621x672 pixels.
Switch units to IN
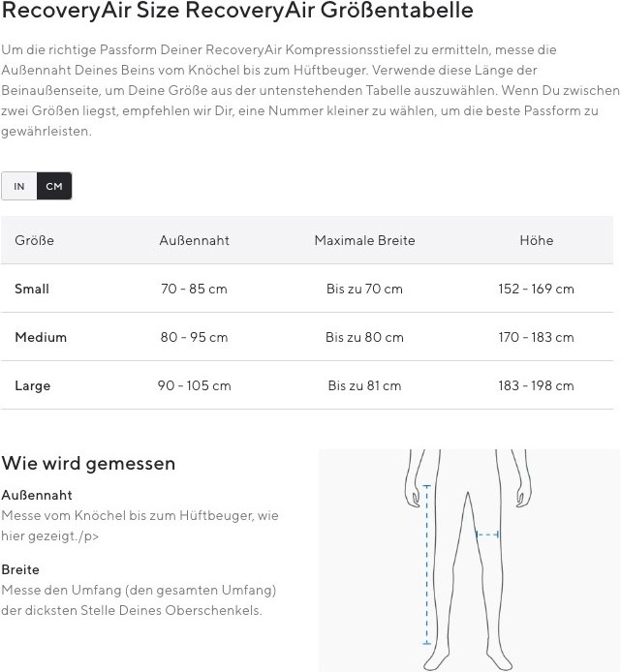coord(18,186)
